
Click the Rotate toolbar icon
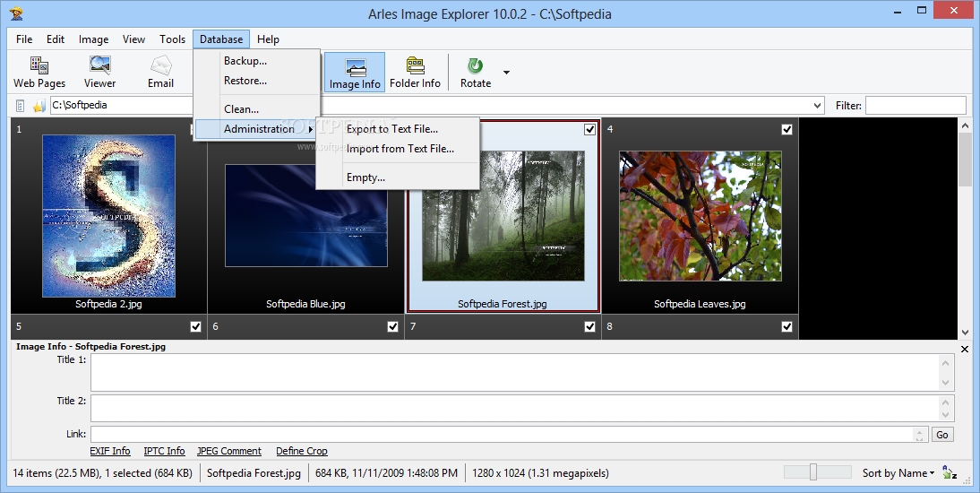pos(476,72)
